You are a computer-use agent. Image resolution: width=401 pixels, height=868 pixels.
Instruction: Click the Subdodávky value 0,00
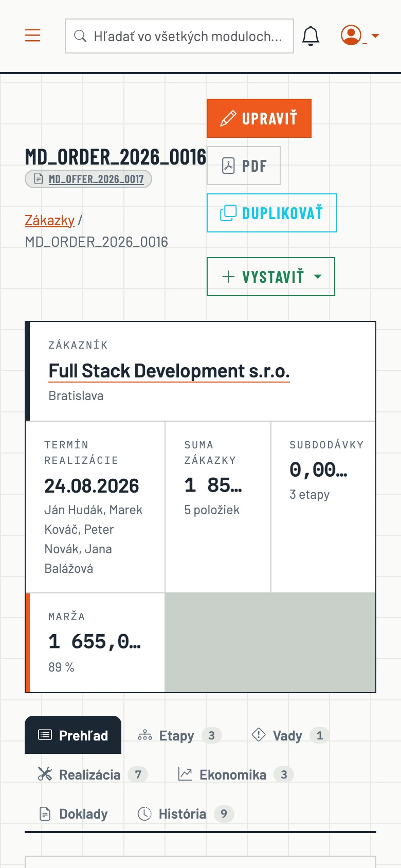pos(319,469)
